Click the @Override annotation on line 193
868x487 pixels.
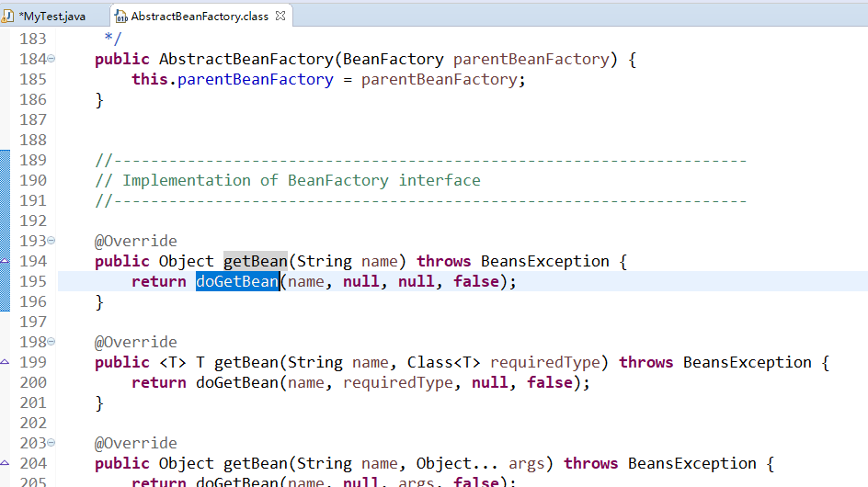point(136,241)
